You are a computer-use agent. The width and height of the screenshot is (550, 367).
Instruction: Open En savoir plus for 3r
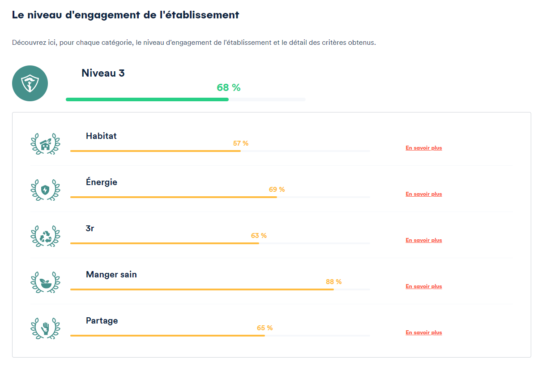click(424, 240)
